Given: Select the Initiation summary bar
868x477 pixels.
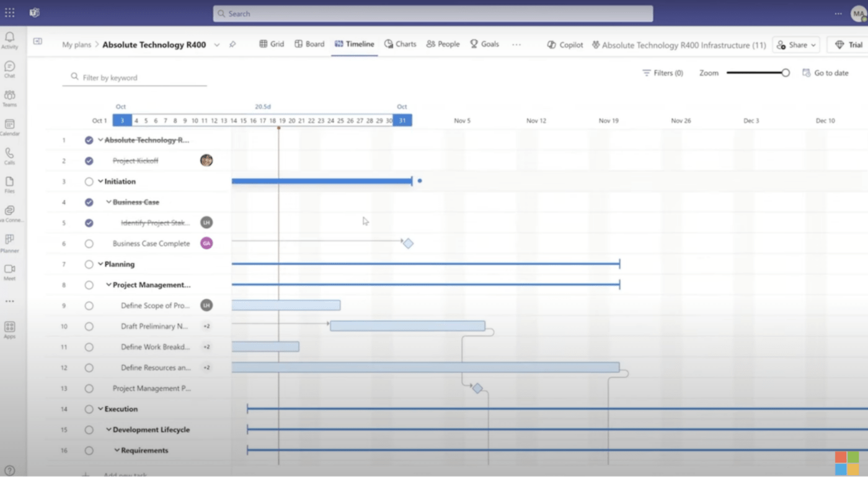Looking at the screenshot, I should pyautogui.click(x=322, y=181).
